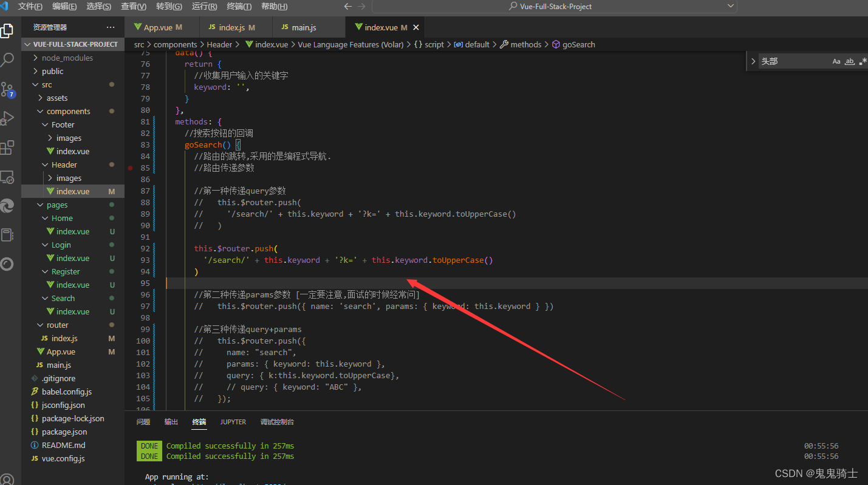Image resolution: width=868 pixels, height=485 pixels.
Task: Open main.js in the explorer tree
Action: point(73,365)
